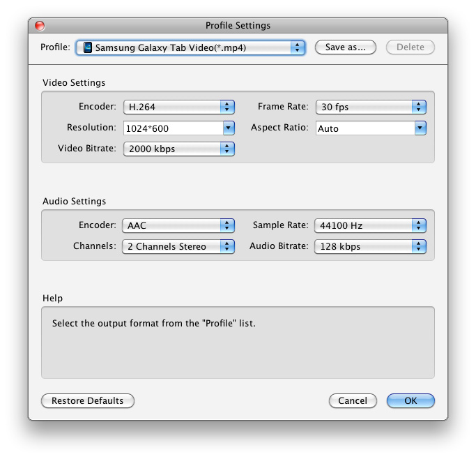Click the Help section heading

[x=52, y=298]
